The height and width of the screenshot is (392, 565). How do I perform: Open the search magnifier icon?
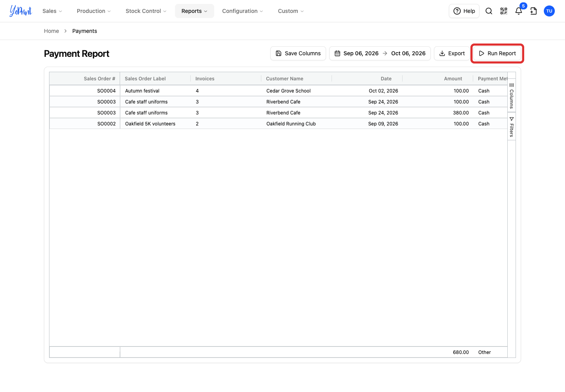pos(489,11)
